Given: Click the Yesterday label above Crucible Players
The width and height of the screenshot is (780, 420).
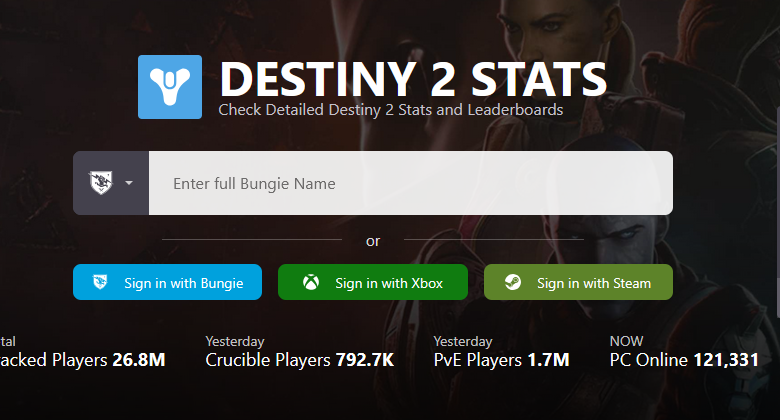Looking at the screenshot, I should [x=235, y=341].
